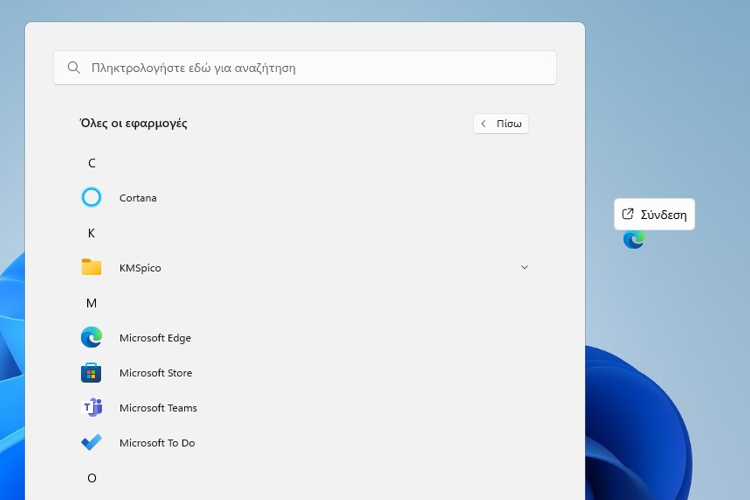Open the Microsoft Store icon
Screen dimensions: 750x500
(91, 372)
